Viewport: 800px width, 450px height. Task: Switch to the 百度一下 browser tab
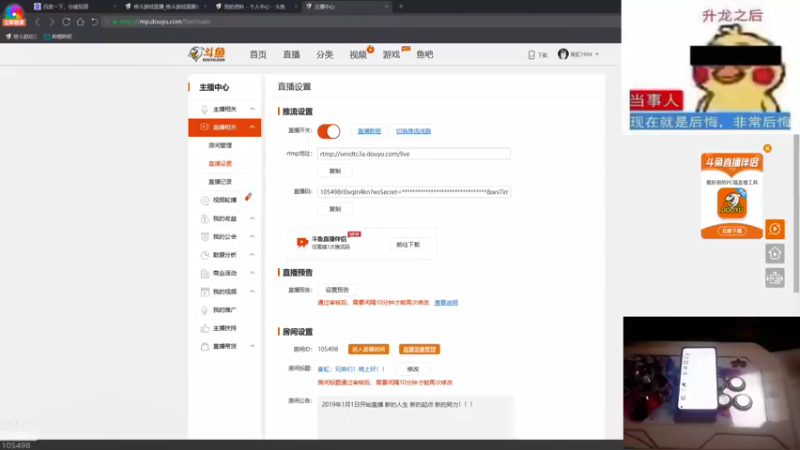(x=74, y=7)
